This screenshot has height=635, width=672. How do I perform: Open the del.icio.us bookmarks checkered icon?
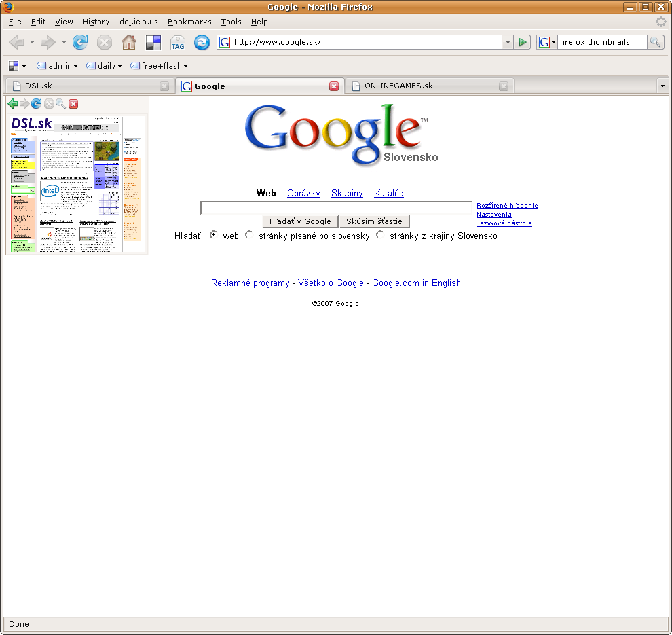pos(153,43)
